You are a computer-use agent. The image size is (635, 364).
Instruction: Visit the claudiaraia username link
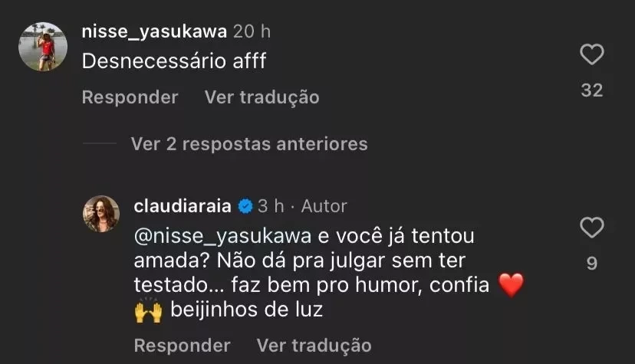click(x=183, y=206)
